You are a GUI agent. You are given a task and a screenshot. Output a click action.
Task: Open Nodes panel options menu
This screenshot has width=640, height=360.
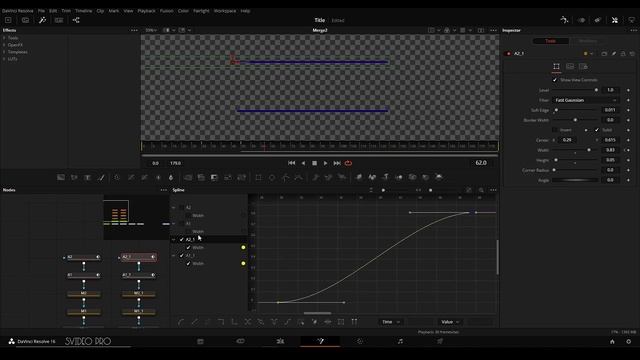[x=164, y=190]
